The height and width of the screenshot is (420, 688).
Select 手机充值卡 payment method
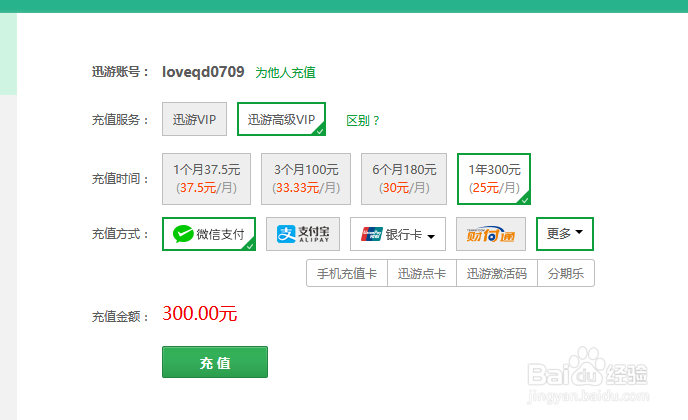pyautogui.click(x=347, y=273)
